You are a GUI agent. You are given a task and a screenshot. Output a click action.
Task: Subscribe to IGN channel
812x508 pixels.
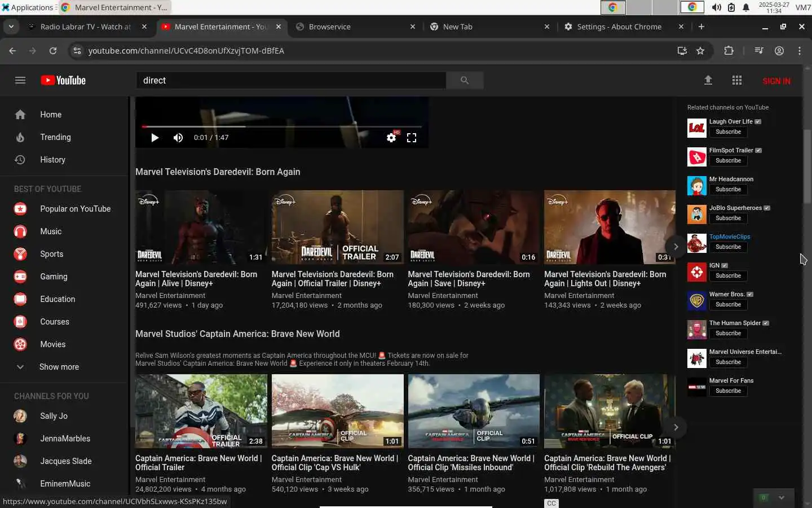728,276
